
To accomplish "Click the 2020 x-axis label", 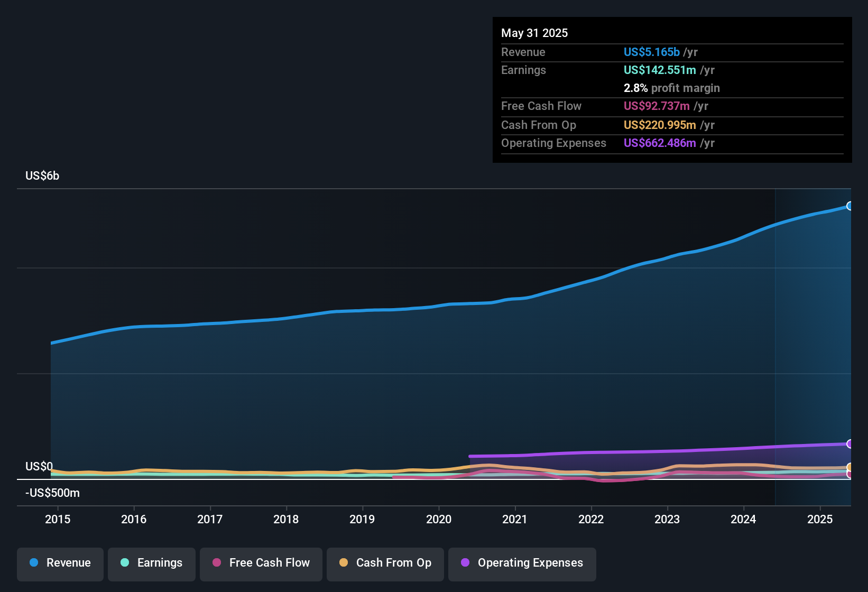I will point(439,519).
